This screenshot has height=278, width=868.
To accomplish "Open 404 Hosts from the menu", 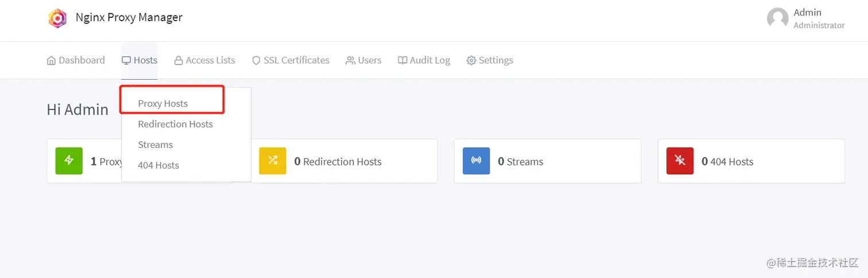I will pyautogui.click(x=158, y=166).
